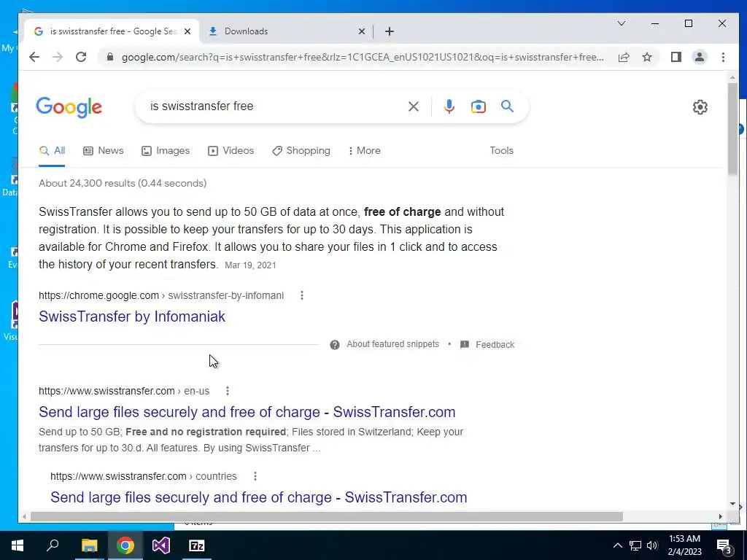Open the swisstransfer.com en-us result title
Screen dimensions: 747x560
point(247,412)
